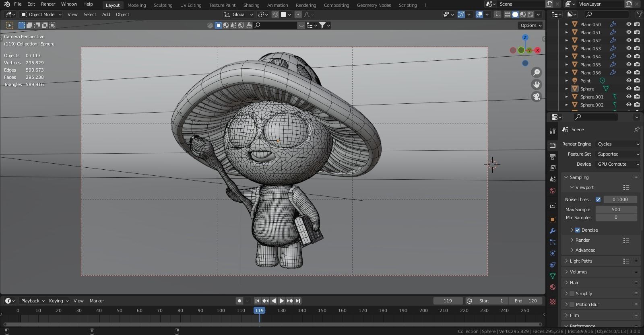The height and width of the screenshot is (335, 644).
Task: Open the View Layer properties tab
Action: tap(553, 168)
